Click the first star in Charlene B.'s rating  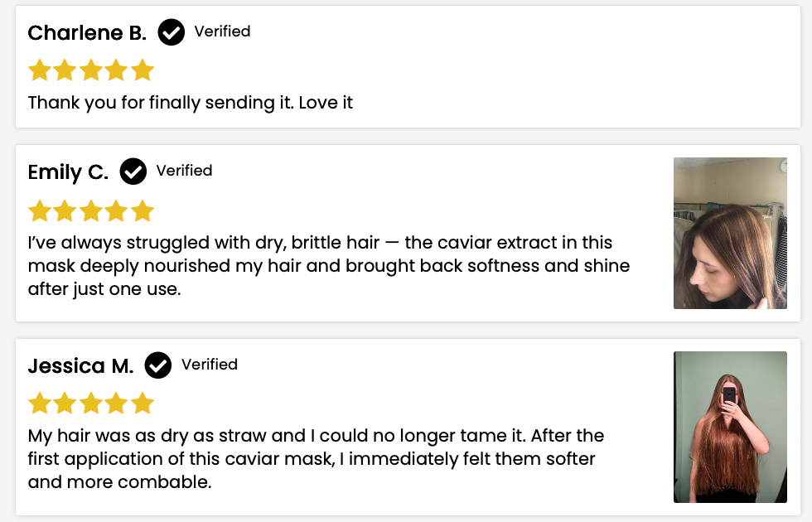point(40,70)
